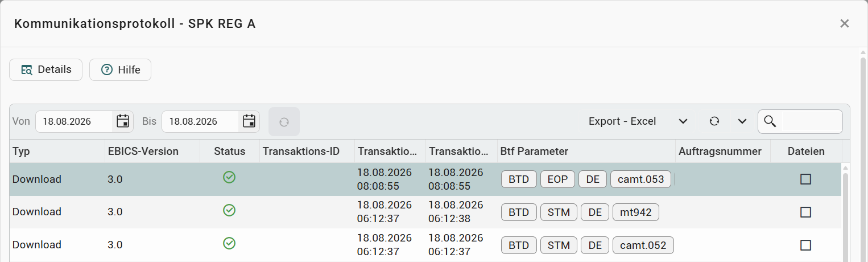Click the green status check of mt942 row
Screen dimensions: 868x262
pos(229,211)
